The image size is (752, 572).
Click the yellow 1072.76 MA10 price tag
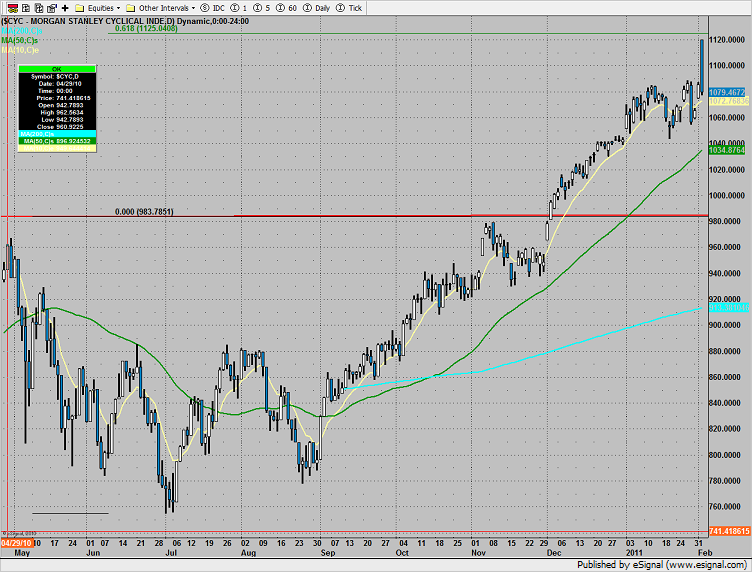click(x=728, y=101)
